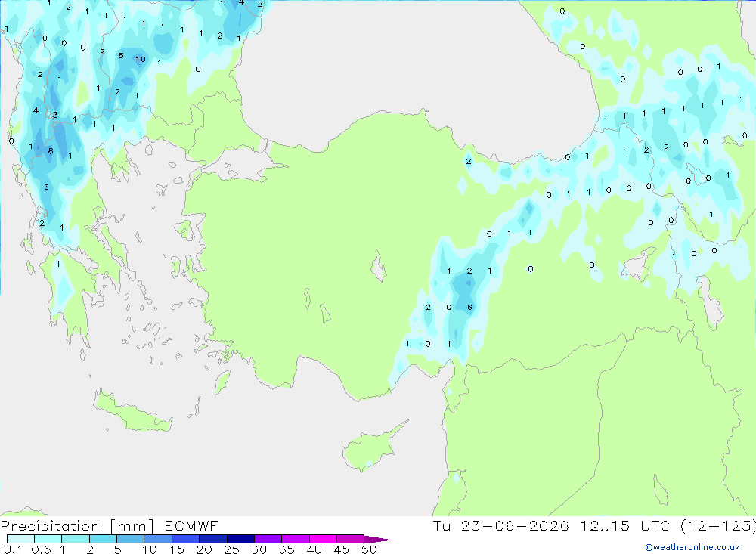
Task: Choose the 25–30 mm dark blue swatch
Action: [x=240, y=539]
